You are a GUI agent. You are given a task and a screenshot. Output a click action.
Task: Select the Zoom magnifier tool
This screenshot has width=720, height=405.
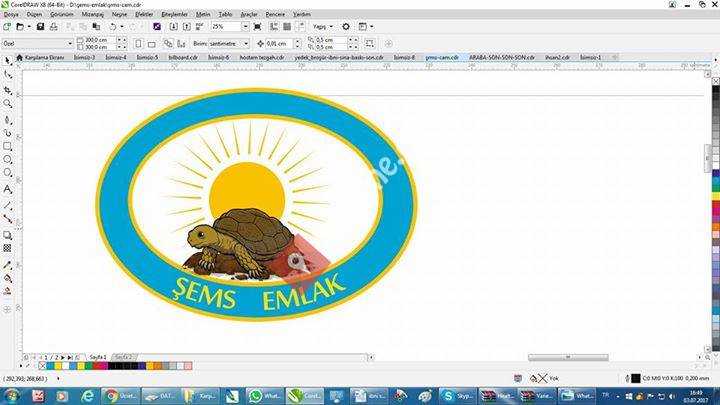click(8, 103)
